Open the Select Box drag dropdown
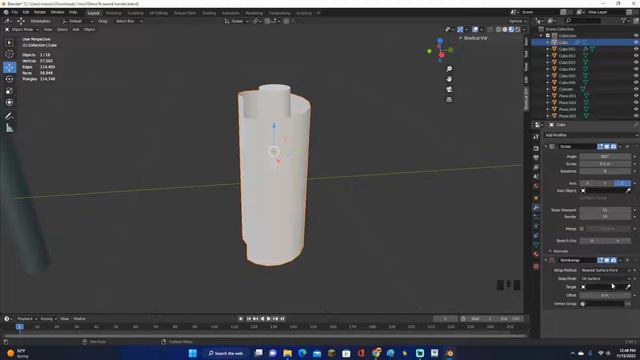 click(128, 21)
